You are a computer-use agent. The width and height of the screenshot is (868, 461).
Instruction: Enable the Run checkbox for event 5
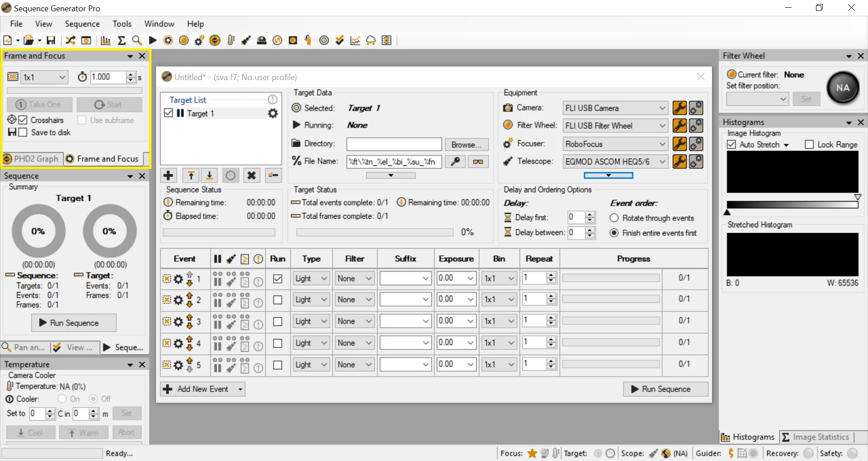click(278, 365)
